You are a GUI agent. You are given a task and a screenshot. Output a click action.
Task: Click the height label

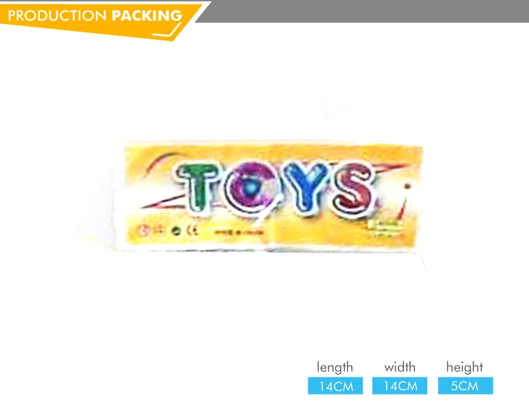(464, 367)
